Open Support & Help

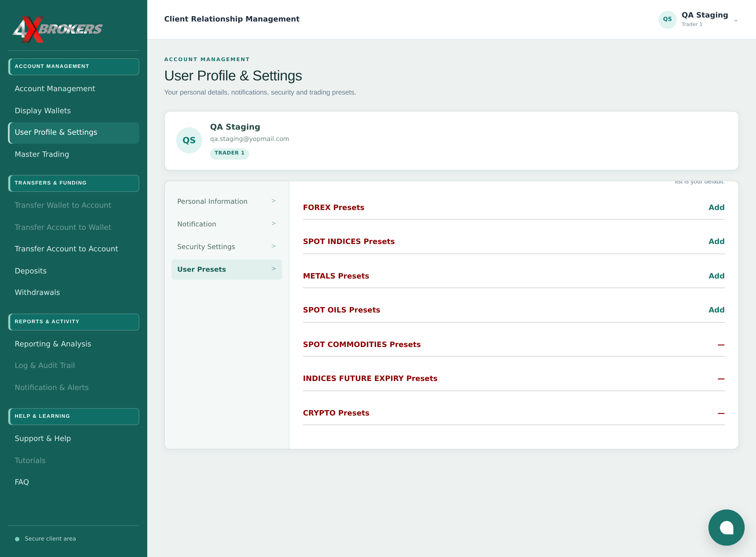74,438
